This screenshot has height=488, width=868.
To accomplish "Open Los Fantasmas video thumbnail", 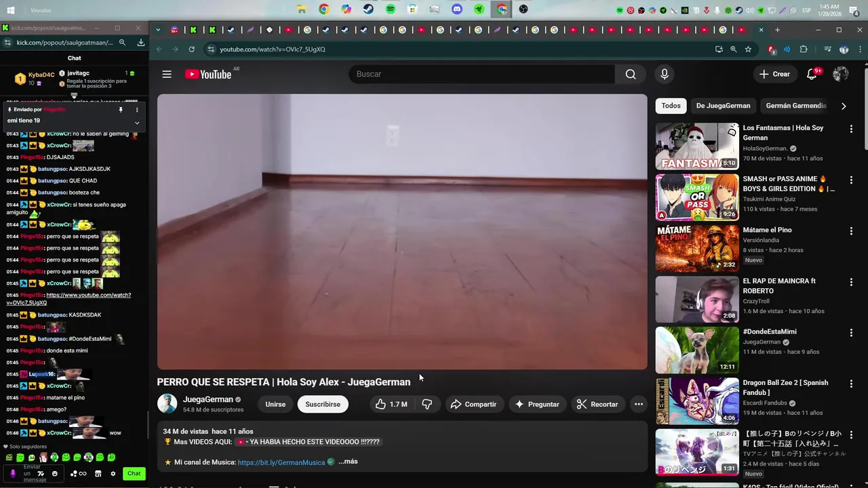I will [697, 146].
